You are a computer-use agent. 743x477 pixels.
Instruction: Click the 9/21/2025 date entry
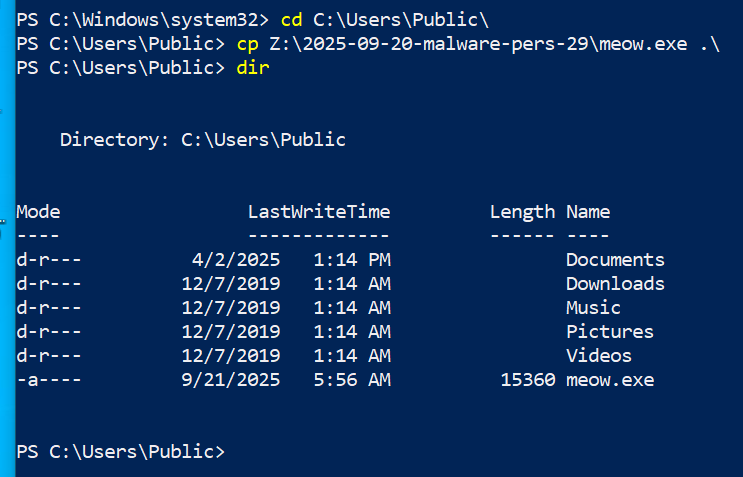tap(231, 380)
